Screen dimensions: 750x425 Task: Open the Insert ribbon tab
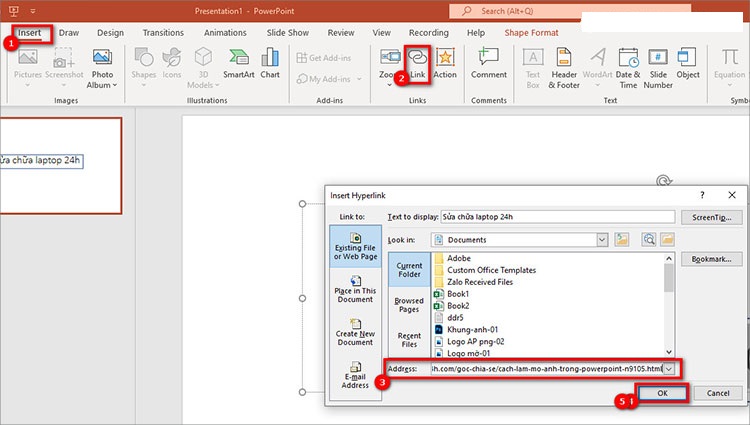point(30,33)
